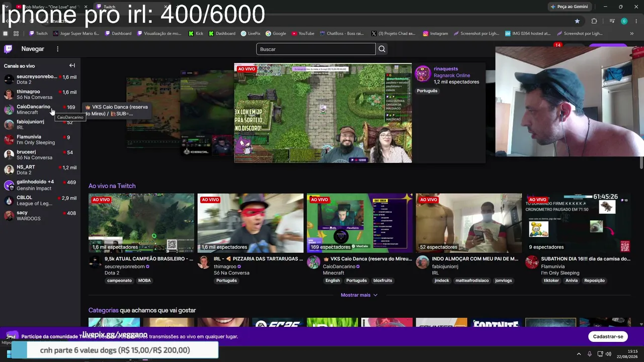The image size is (644, 362).
Task: Select the jmdeck tag
Action: tap(442, 281)
